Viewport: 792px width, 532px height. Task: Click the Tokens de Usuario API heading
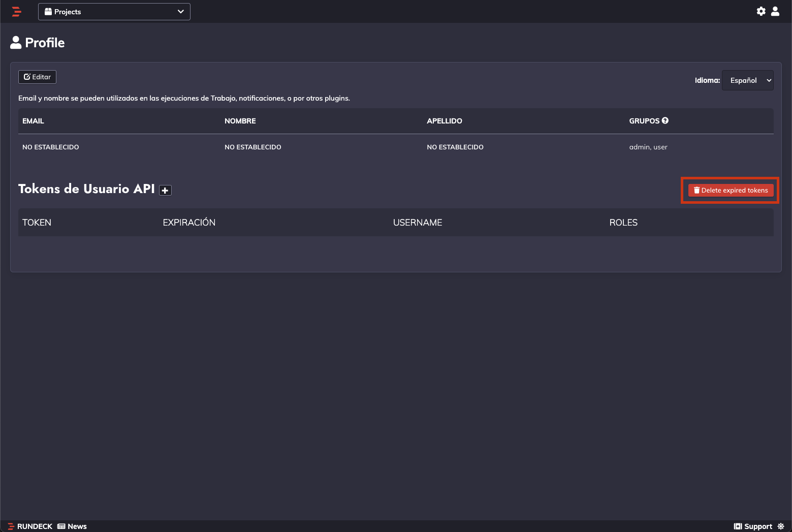pyautogui.click(x=86, y=189)
